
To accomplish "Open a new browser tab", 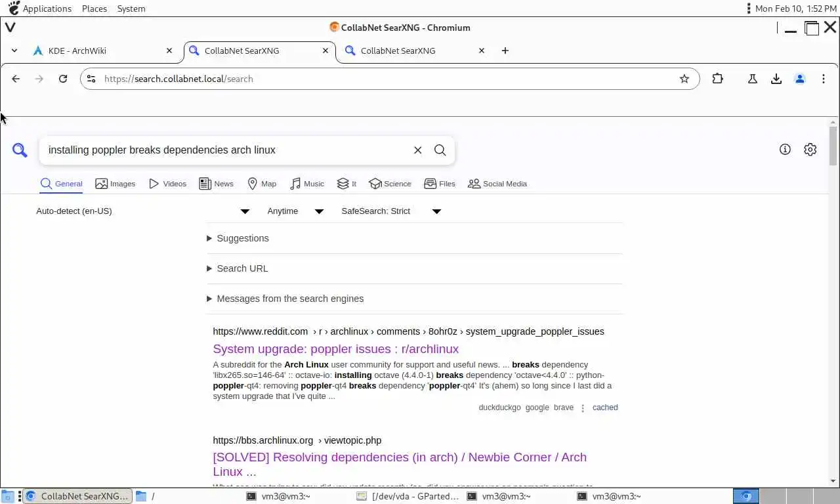I will point(505,51).
